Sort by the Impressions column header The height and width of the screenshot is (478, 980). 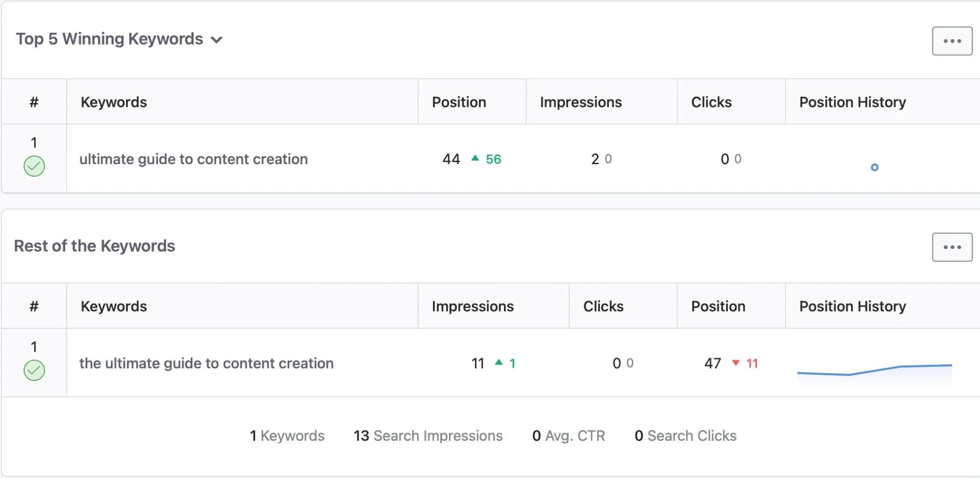(580, 102)
